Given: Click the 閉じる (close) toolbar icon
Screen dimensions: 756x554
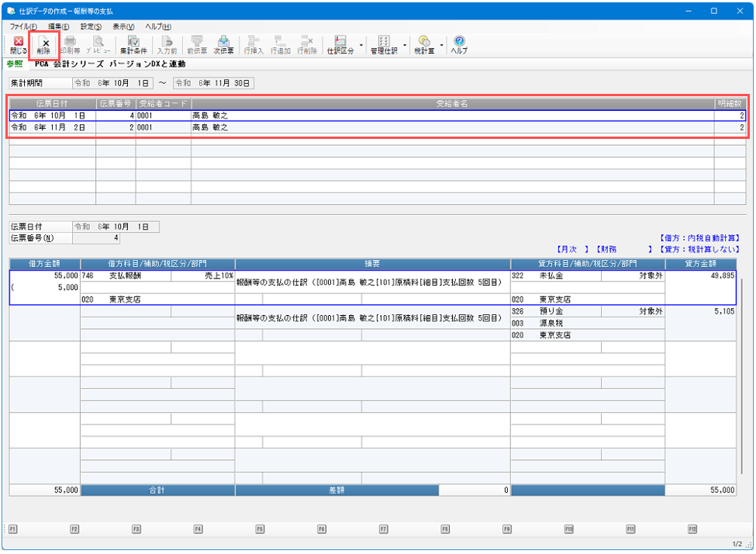Looking at the screenshot, I should (19, 45).
